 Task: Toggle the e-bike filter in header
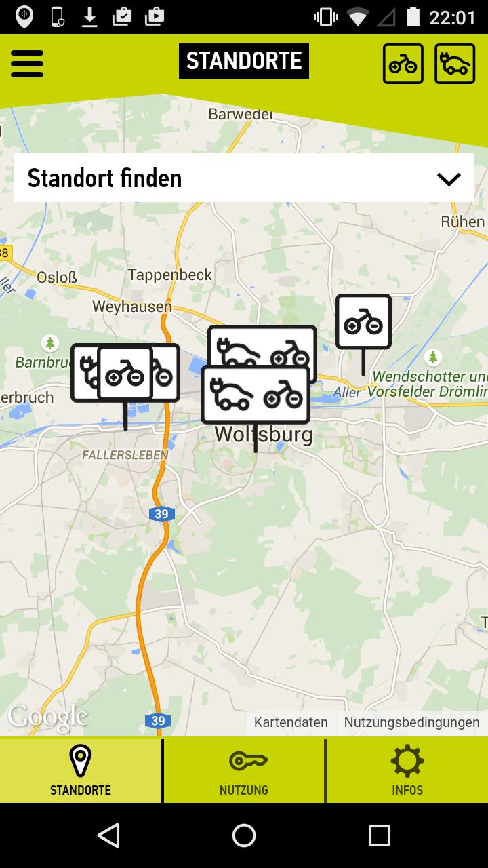(x=403, y=64)
